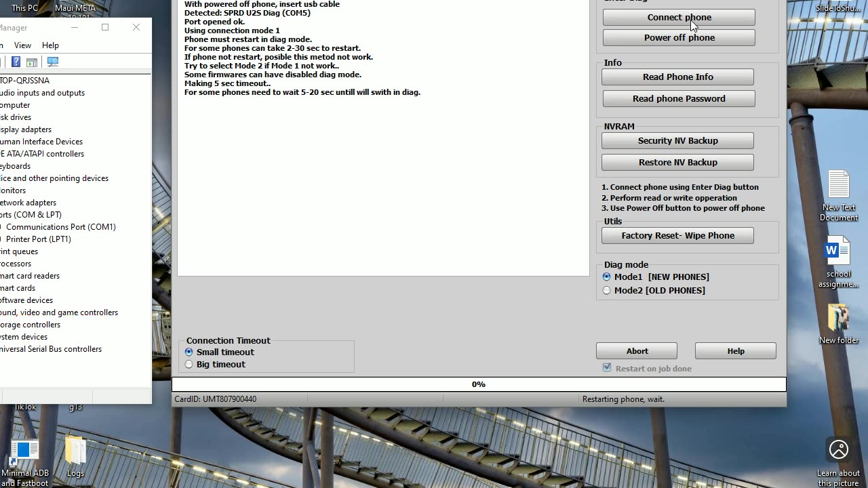Abort the current operation

[x=637, y=350]
